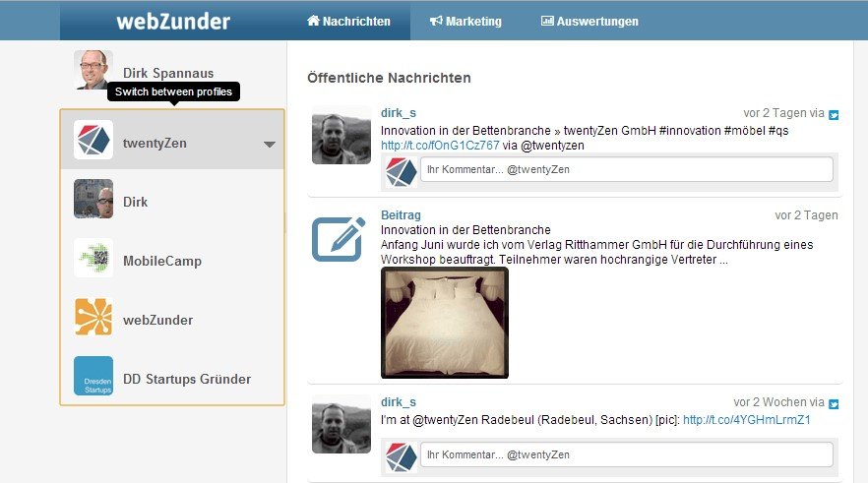
Task: Open the t.co/fOnG1Cz767 link
Action: click(x=440, y=146)
